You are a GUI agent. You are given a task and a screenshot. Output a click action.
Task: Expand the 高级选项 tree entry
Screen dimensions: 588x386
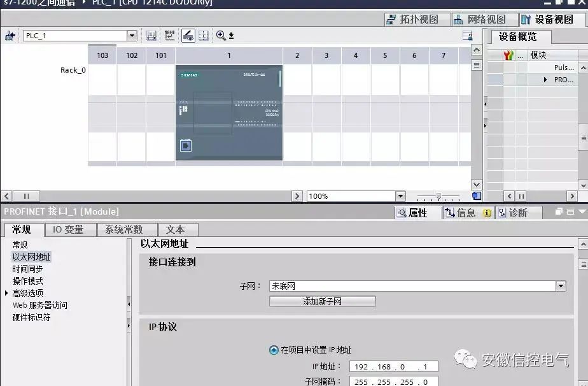tap(6, 293)
